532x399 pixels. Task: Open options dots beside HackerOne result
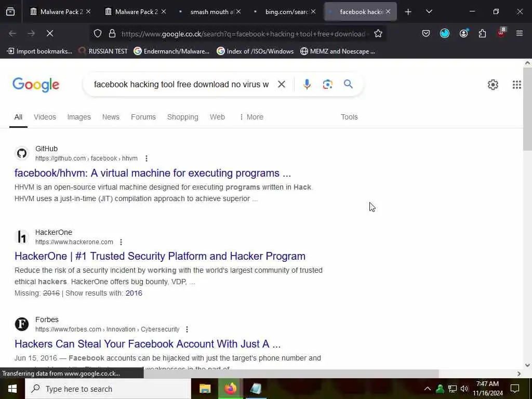(x=121, y=242)
